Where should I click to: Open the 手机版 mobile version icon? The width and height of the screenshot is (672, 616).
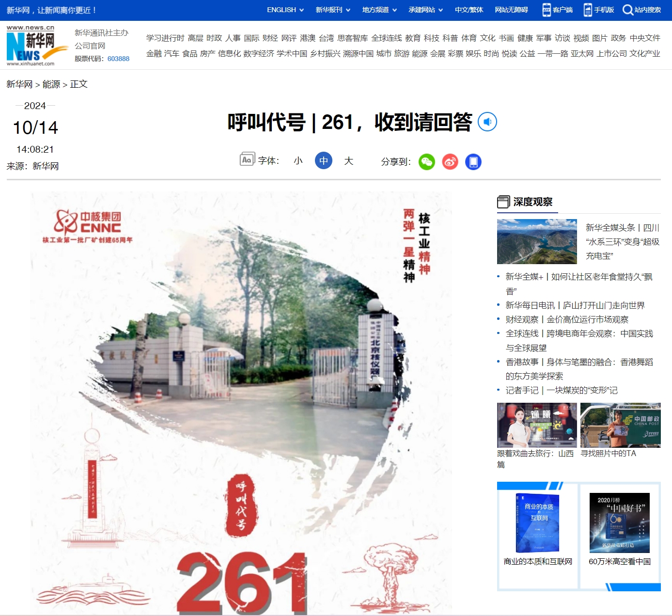coord(588,10)
